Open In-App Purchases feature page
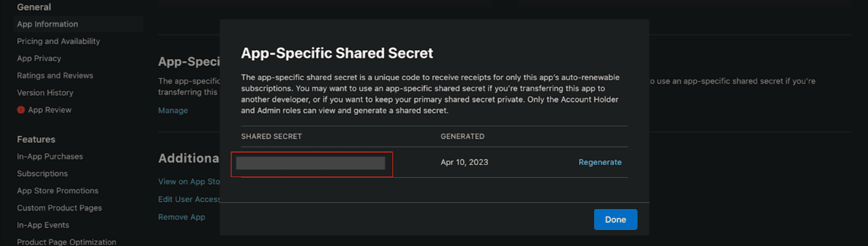 (50, 156)
